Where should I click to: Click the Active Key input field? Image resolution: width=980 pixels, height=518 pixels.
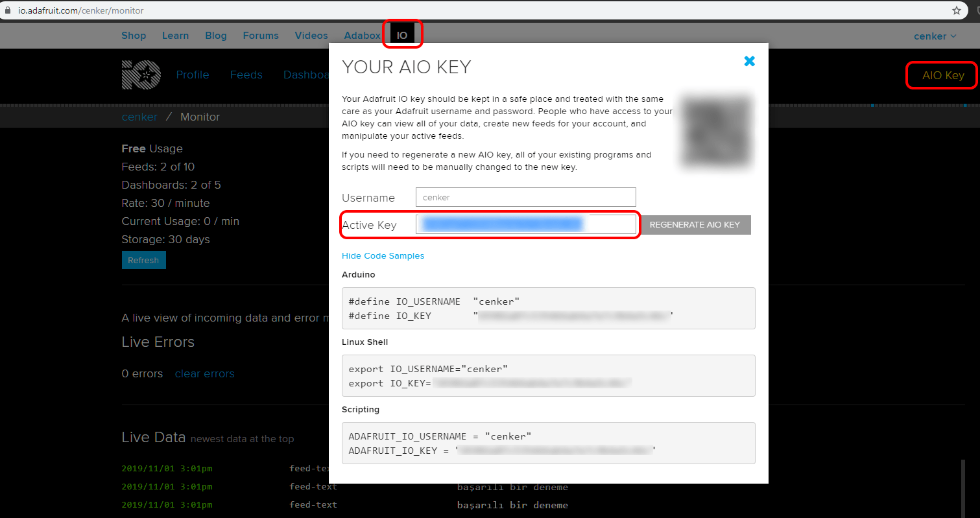526,224
